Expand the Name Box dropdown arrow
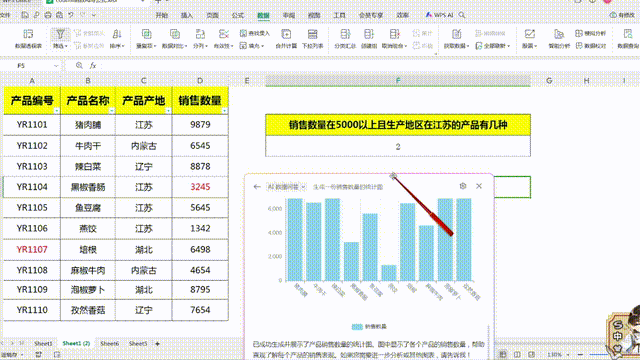 [56, 66]
